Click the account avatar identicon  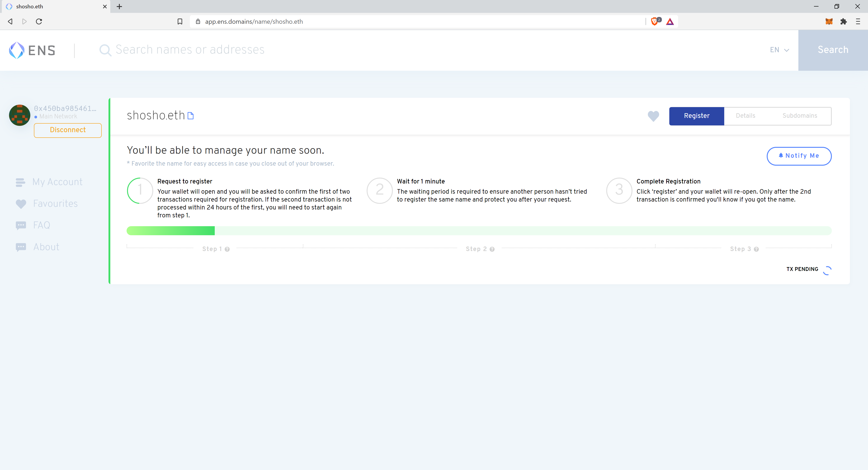[19, 115]
